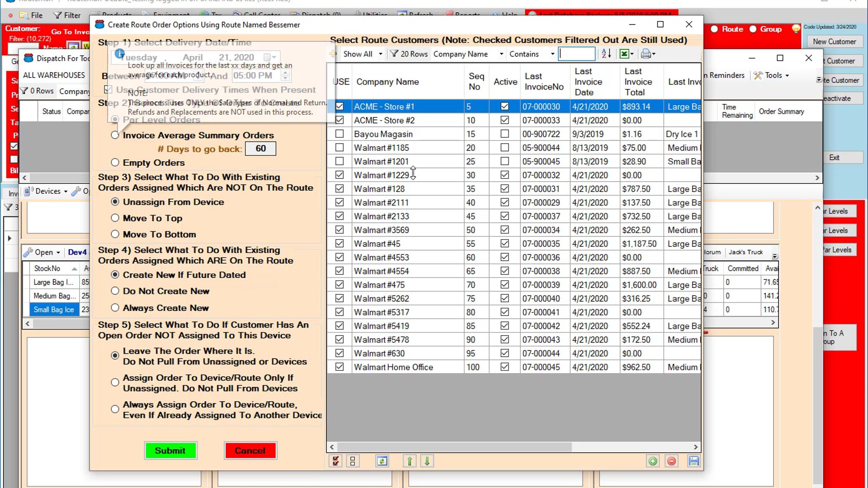
Task: Click the New Customer button
Action: pyautogui.click(x=834, y=42)
